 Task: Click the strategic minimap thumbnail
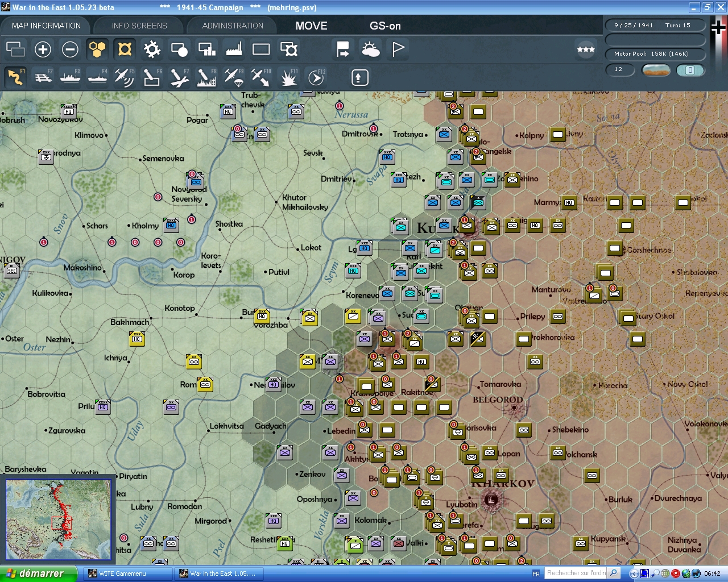pos(58,520)
